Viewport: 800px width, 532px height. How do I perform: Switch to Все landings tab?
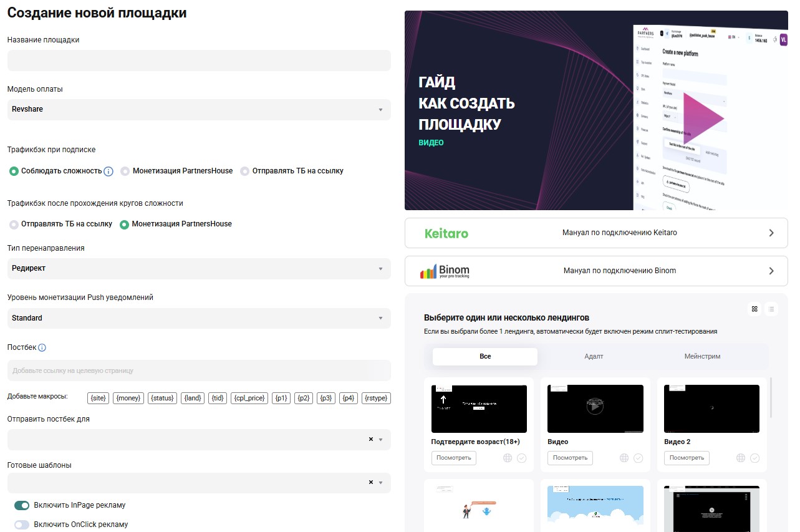point(485,357)
